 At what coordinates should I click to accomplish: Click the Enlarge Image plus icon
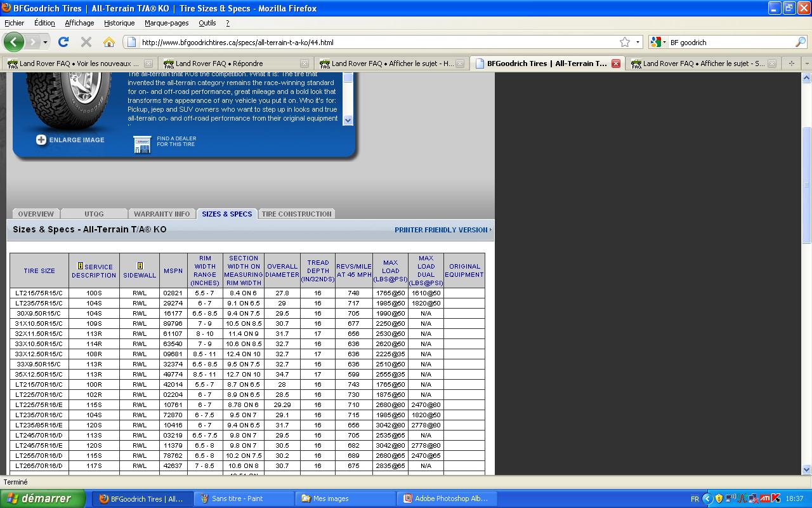[41, 140]
